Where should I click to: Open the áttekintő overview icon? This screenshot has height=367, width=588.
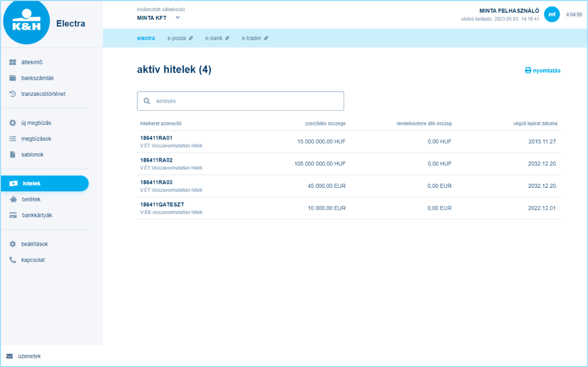(x=12, y=62)
